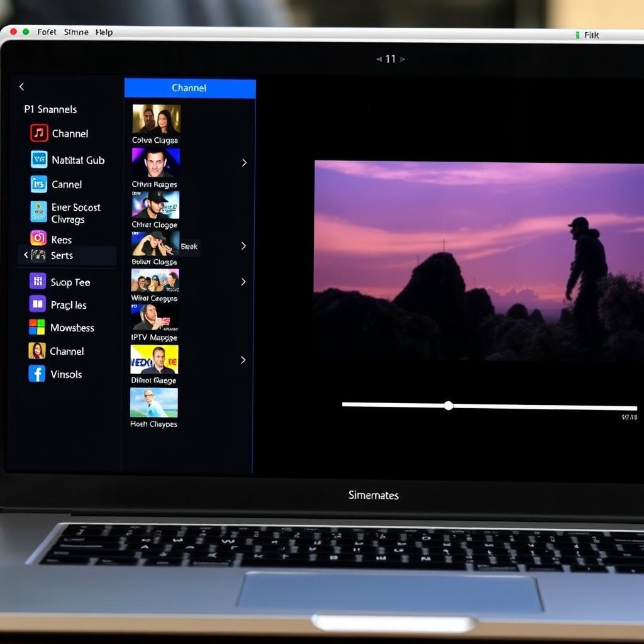Select the purple Suop Tee grid icon
Screen dimensions: 644x644
coord(38,282)
